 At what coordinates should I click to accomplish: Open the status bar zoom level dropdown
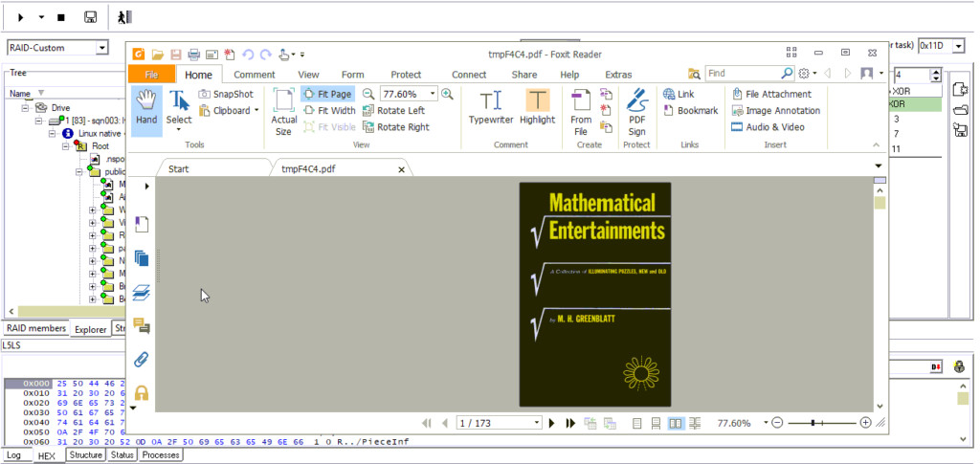pyautogui.click(x=767, y=424)
